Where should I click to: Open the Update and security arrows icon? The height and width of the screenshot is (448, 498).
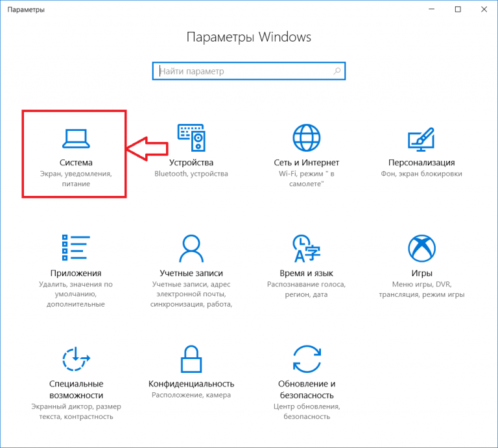coord(307,359)
